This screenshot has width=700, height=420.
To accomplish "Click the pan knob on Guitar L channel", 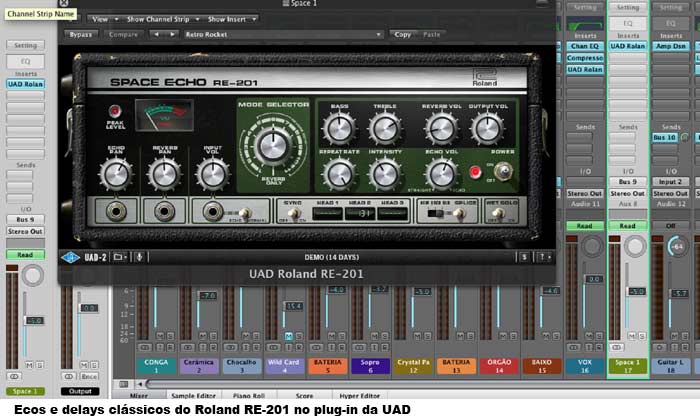I will click(678, 246).
